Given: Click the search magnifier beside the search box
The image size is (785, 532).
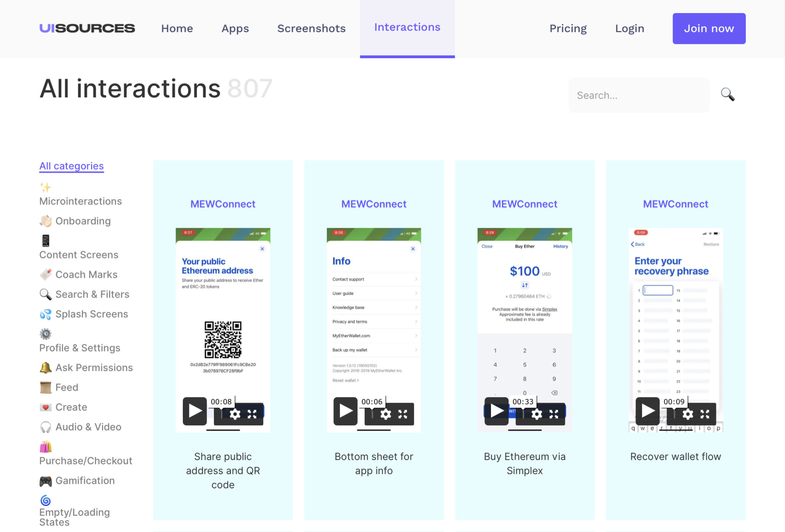Looking at the screenshot, I should (727, 95).
